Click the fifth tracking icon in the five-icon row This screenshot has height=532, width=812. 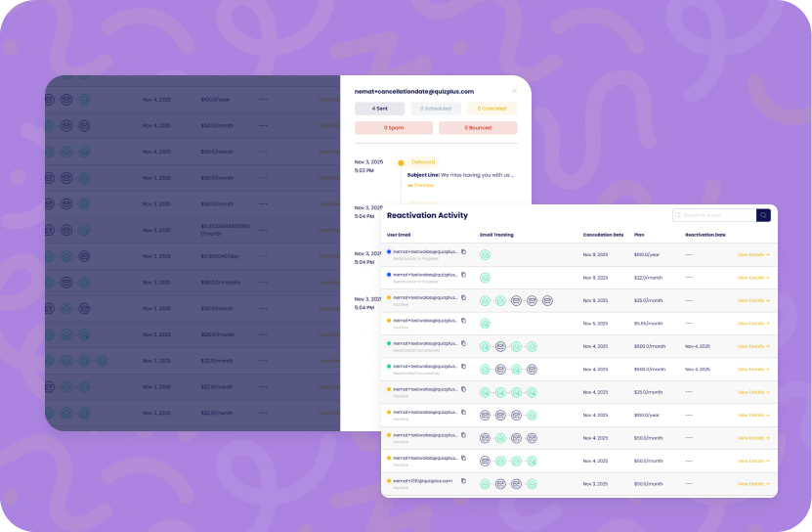[547, 301]
